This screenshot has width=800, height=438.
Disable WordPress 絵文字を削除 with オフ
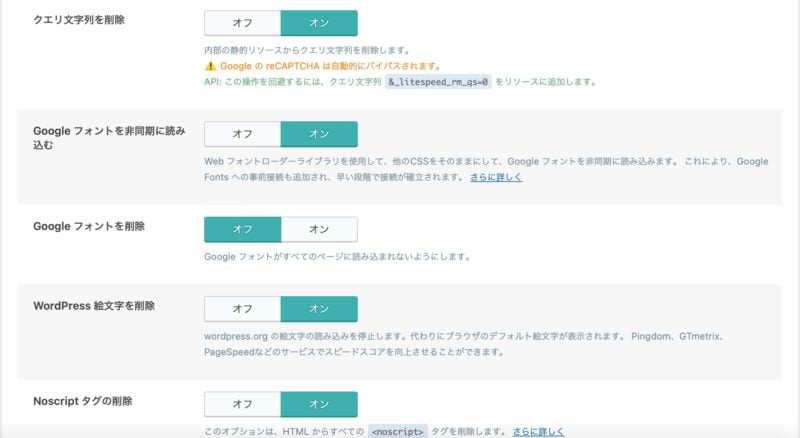pyautogui.click(x=242, y=309)
